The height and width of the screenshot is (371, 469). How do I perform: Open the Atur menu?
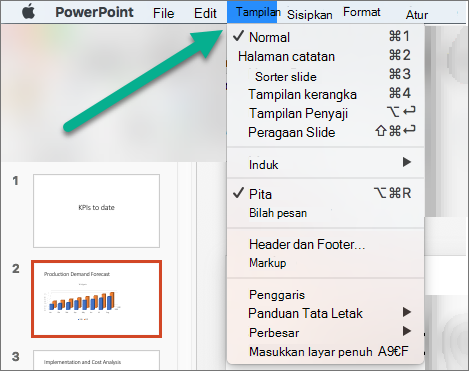click(x=417, y=15)
